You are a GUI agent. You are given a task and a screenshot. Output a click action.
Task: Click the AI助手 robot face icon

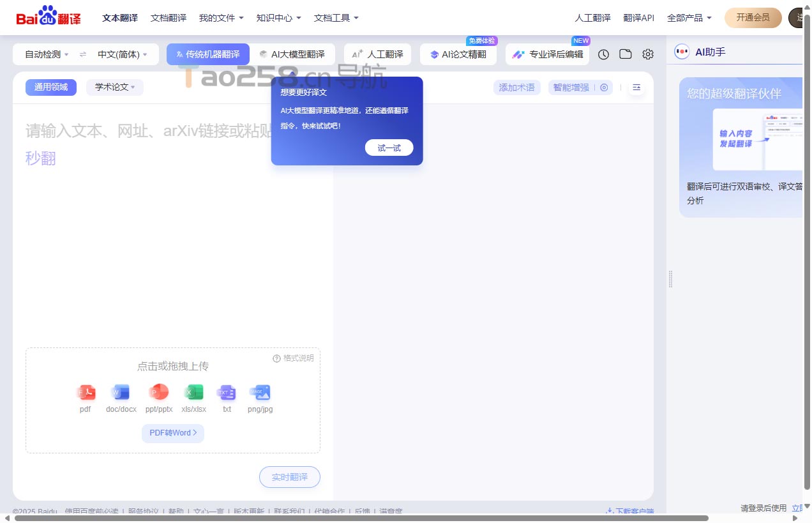(x=682, y=52)
